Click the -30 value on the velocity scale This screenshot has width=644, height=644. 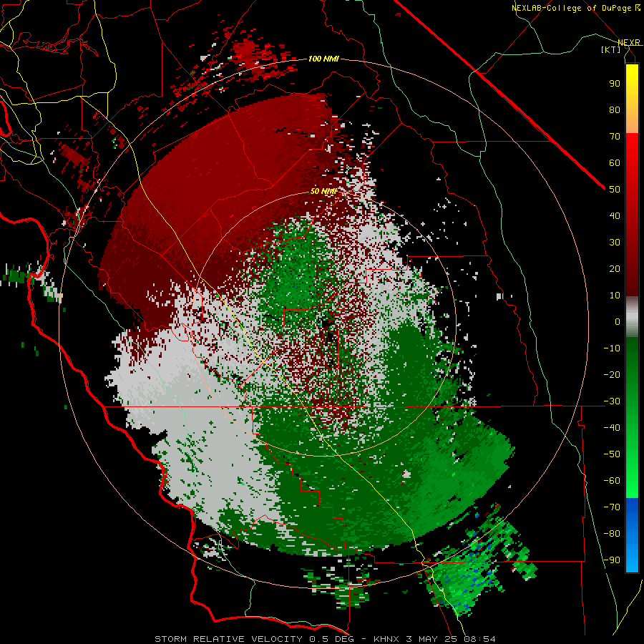(612, 401)
